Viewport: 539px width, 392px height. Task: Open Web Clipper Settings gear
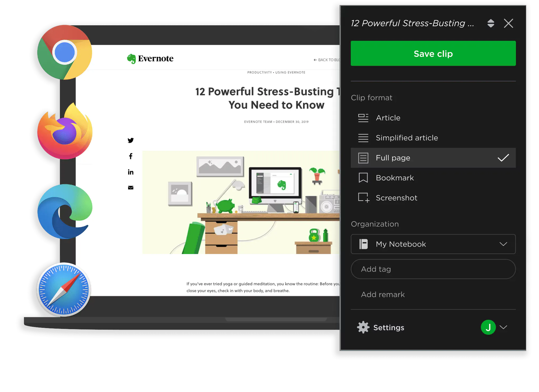coord(364,327)
